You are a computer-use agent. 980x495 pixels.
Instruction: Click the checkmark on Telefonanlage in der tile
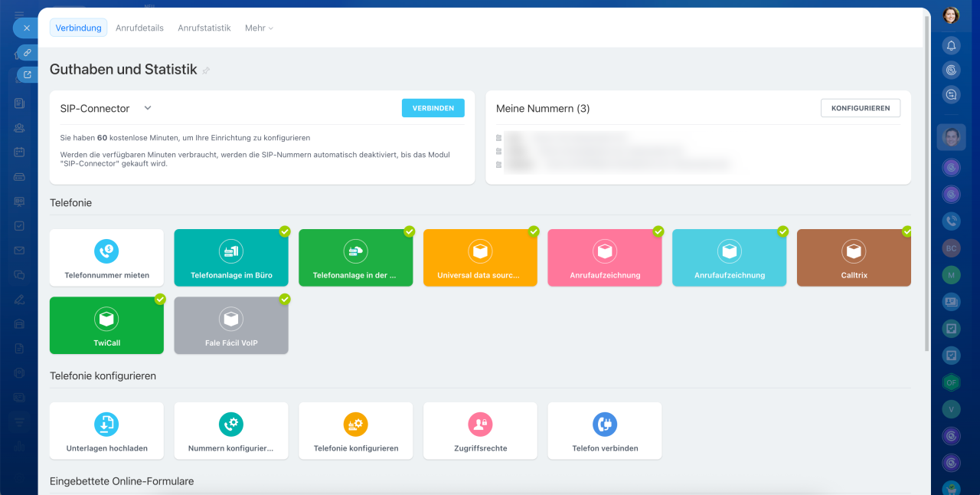pyautogui.click(x=409, y=231)
